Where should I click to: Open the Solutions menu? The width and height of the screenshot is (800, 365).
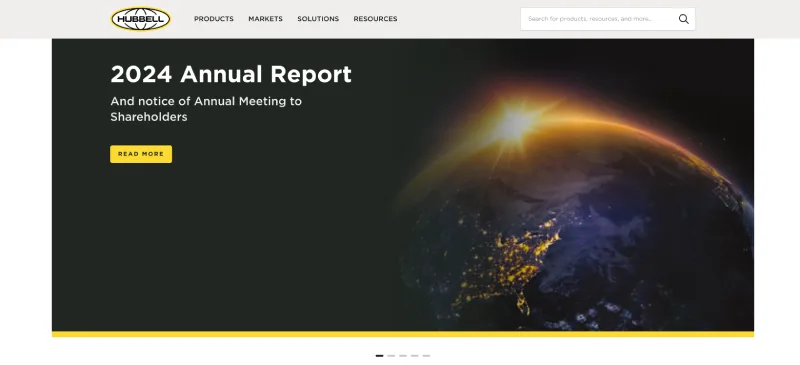click(318, 19)
